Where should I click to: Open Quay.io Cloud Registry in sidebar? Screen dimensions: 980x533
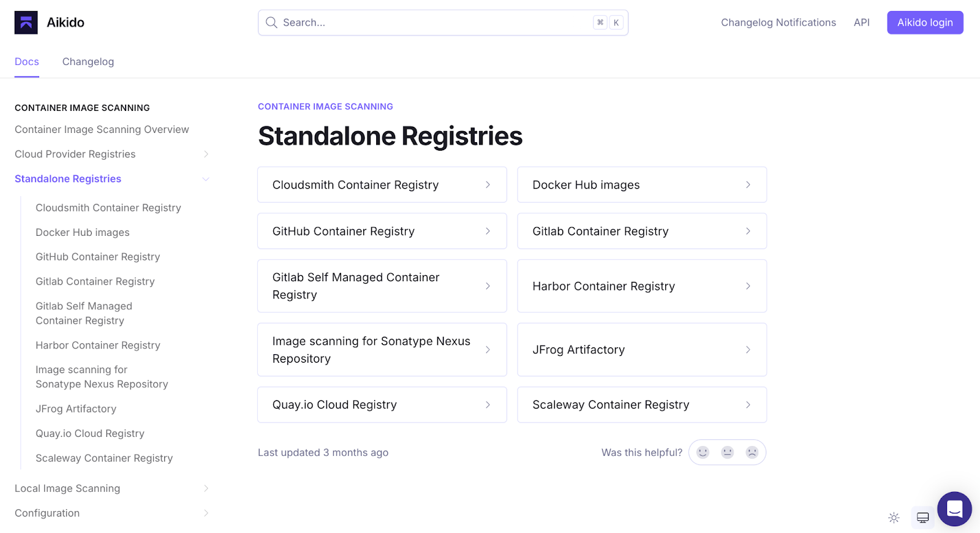point(90,433)
